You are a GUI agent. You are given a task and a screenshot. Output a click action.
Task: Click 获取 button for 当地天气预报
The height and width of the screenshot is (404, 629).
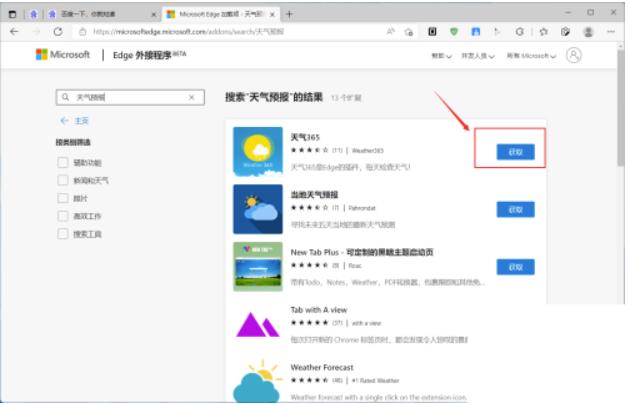click(x=515, y=209)
